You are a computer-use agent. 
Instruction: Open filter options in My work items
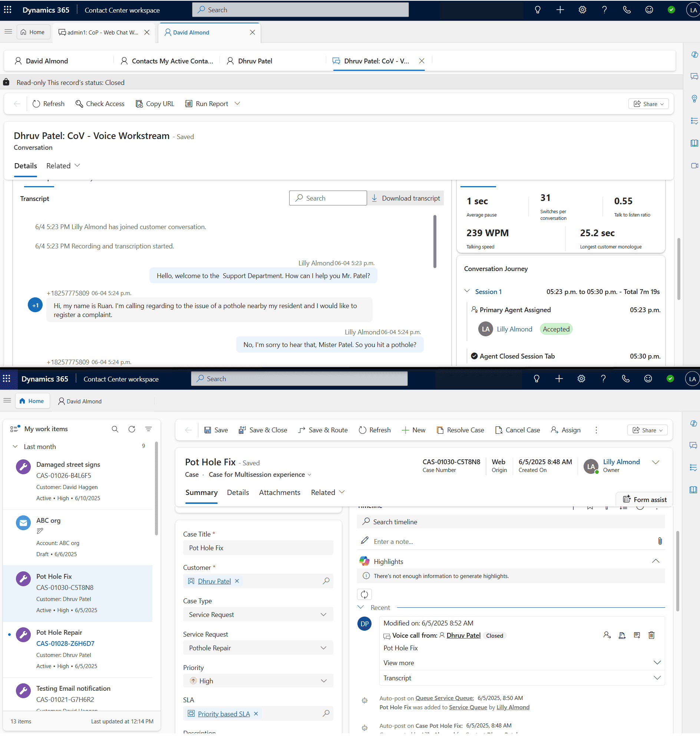(148, 429)
